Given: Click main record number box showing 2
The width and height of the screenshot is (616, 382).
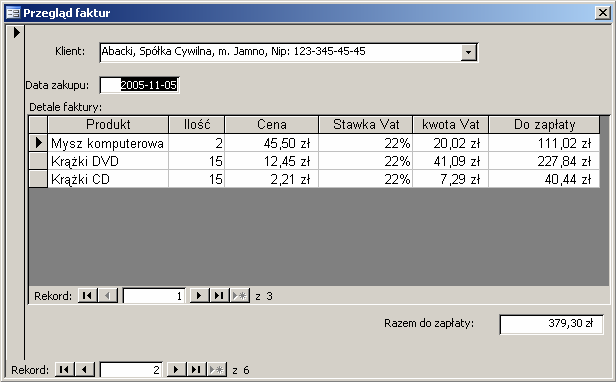Looking at the screenshot, I should coord(131,370).
